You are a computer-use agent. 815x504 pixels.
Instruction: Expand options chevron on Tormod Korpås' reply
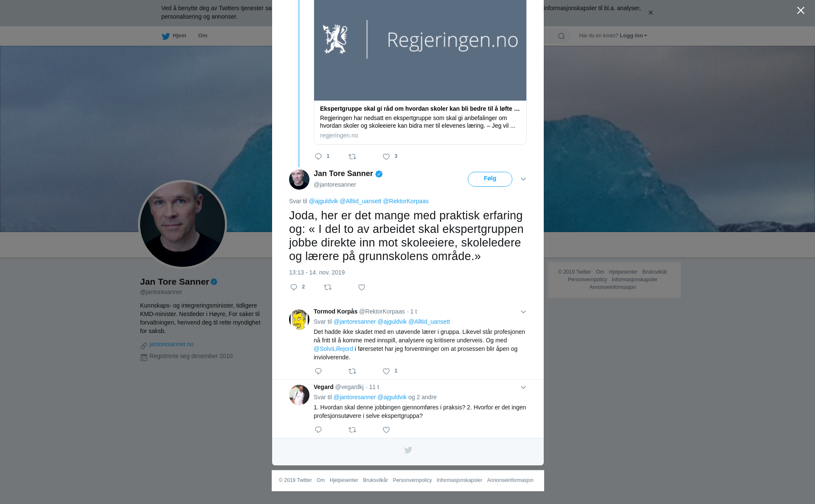(x=523, y=312)
